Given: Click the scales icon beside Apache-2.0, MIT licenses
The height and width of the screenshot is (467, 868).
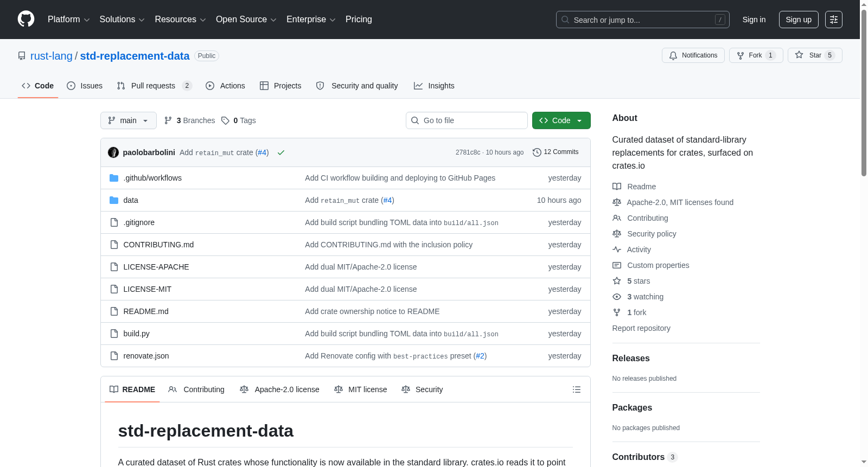Looking at the screenshot, I should click(x=617, y=202).
